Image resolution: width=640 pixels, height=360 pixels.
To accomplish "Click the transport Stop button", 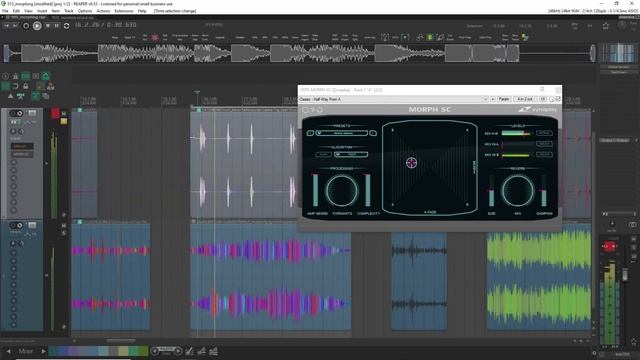I will (x=47, y=26).
